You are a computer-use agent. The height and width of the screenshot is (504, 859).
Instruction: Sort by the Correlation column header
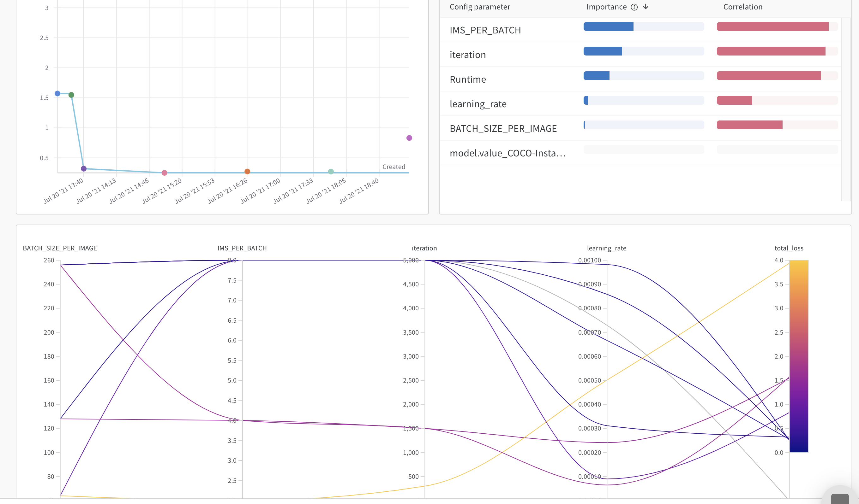coord(743,7)
